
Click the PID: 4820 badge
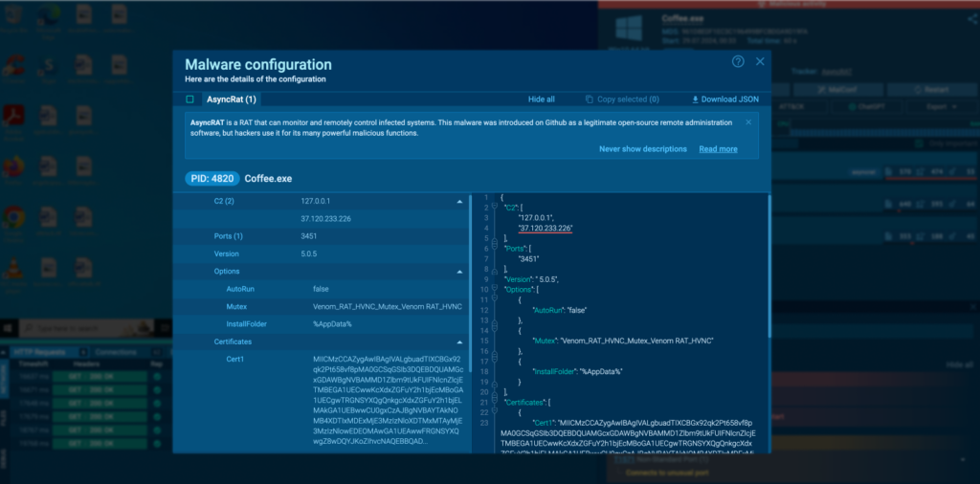point(212,178)
